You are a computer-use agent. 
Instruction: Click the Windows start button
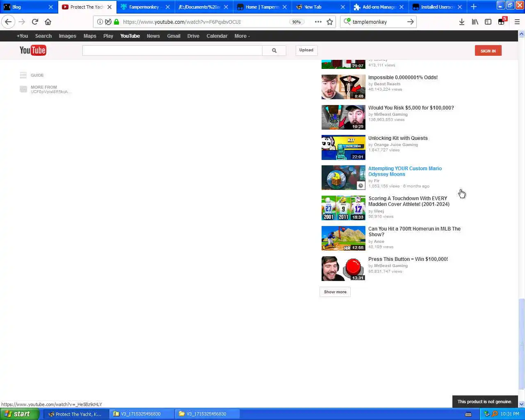tap(19, 414)
